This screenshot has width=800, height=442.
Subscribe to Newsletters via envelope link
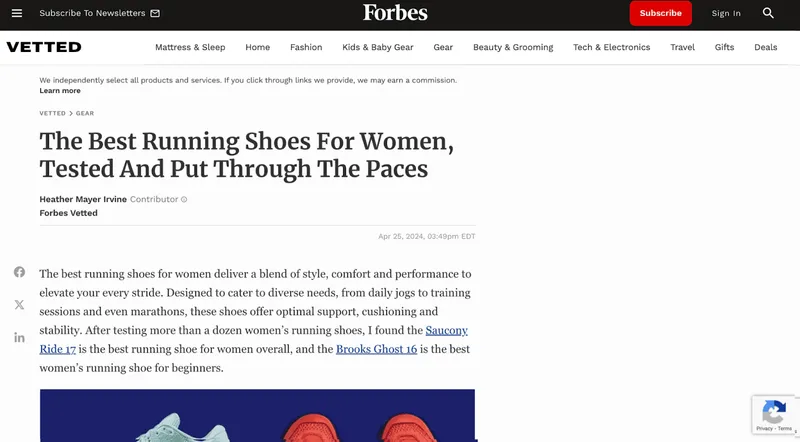[x=99, y=13]
